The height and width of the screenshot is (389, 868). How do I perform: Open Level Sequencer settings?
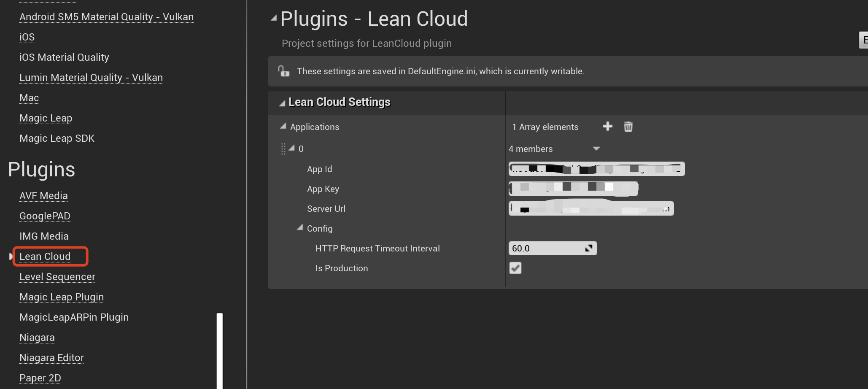pos(57,277)
